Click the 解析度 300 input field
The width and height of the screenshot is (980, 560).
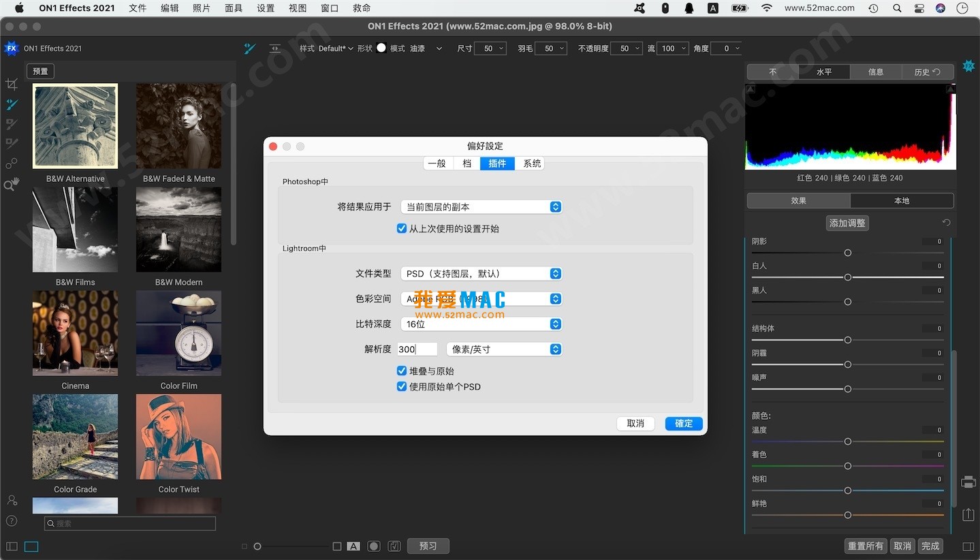coord(417,349)
